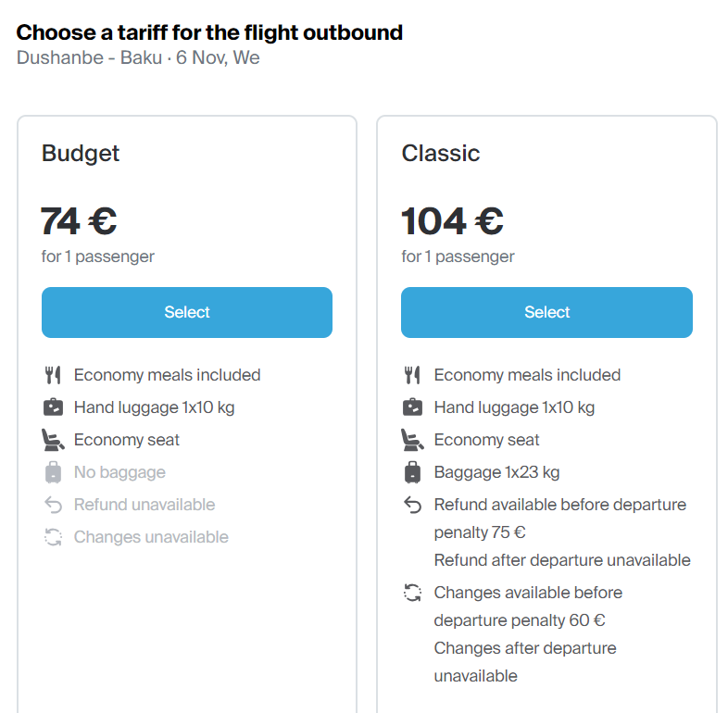Click the Classic meals fork-and-knife icon
Screen dimensions: 728x713
click(x=412, y=375)
